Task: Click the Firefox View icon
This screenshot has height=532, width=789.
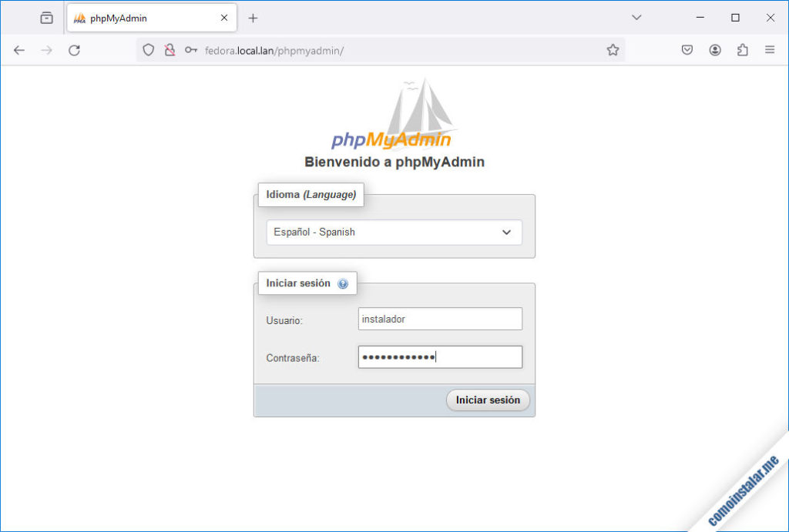Action: pos(46,17)
